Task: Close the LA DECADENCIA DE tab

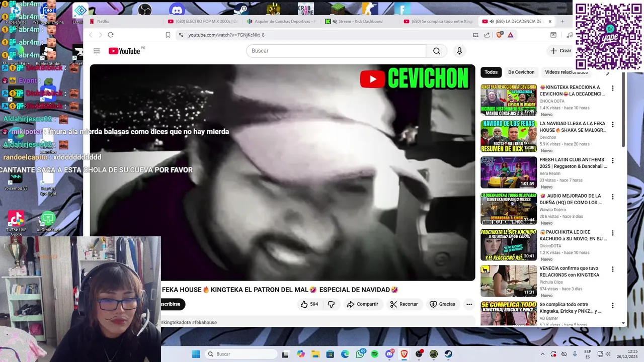Action: (x=550, y=22)
